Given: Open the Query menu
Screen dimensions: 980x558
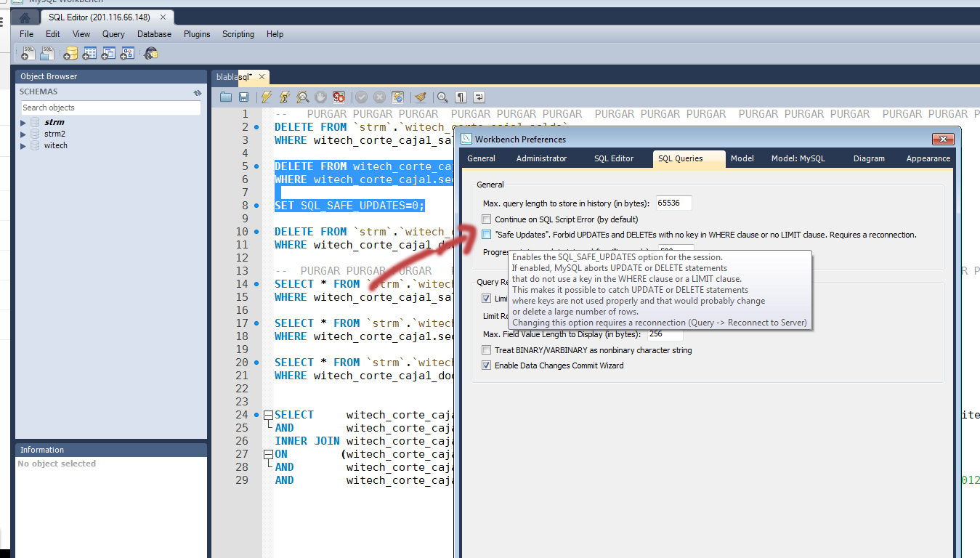Looking at the screenshot, I should (x=113, y=34).
